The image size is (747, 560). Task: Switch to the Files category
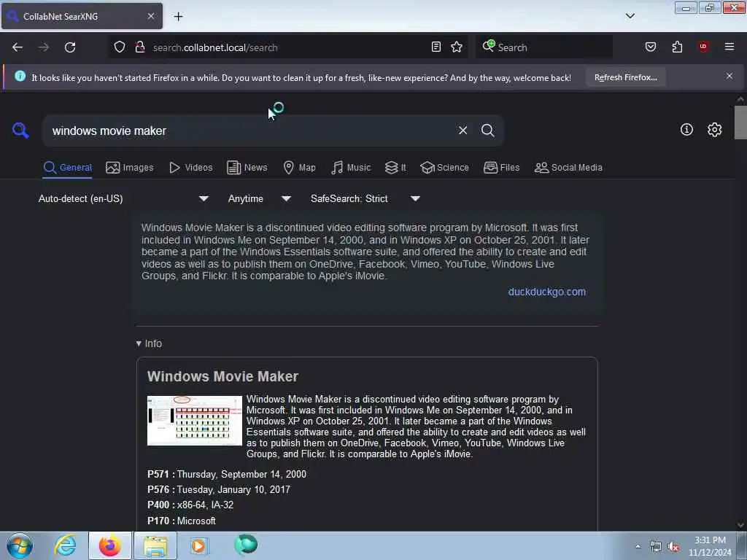click(x=502, y=168)
